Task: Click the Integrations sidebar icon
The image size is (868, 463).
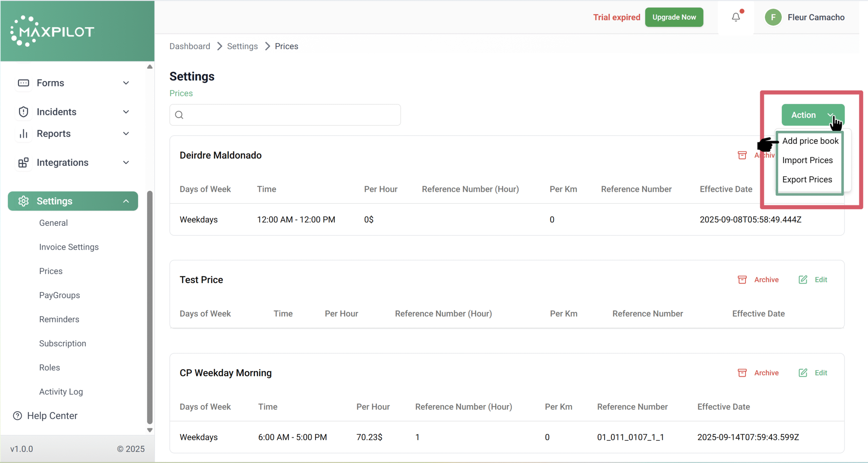Action: point(23,163)
